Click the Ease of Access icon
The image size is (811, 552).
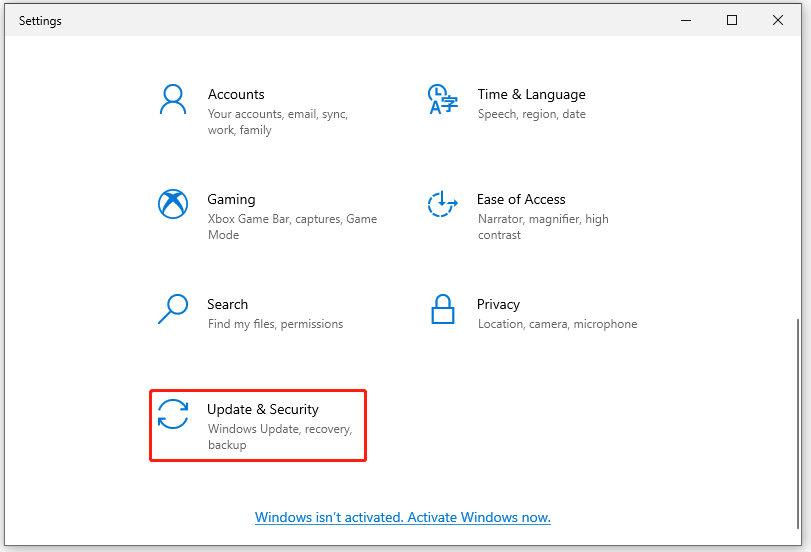pos(443,204)
